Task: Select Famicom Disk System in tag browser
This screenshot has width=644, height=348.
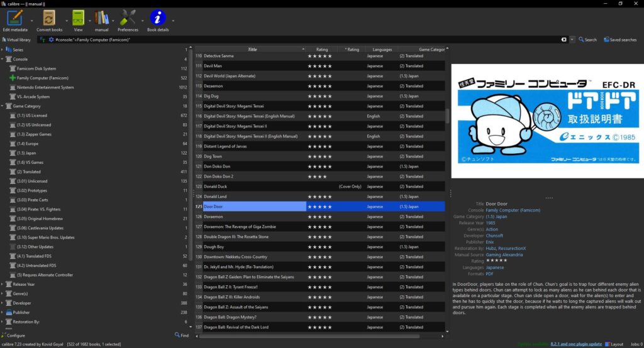Action: coord(36,68)
